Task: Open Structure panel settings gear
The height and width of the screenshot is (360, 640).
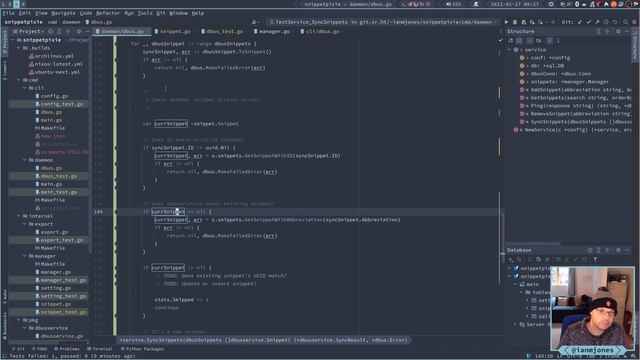Action: [618, 31]
